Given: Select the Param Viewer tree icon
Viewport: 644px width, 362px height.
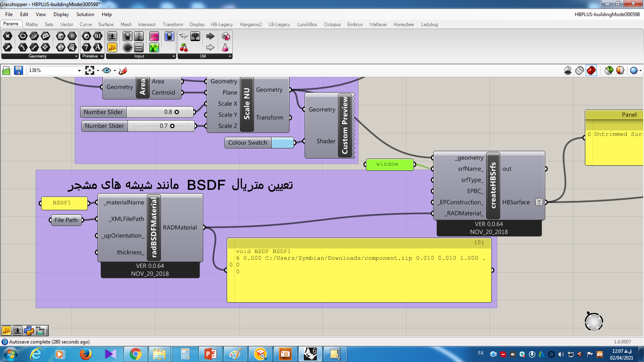Looking at the screenshot, I should click(x=195, y=36).
